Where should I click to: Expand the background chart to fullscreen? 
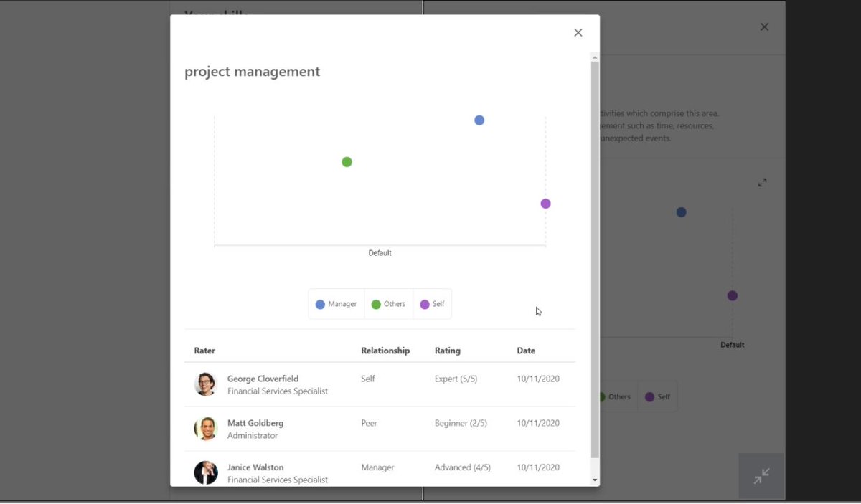tap(762, 182)
